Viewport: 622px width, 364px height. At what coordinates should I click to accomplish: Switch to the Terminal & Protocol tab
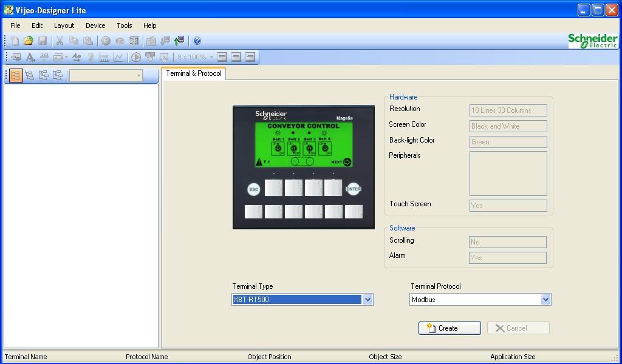193,73
